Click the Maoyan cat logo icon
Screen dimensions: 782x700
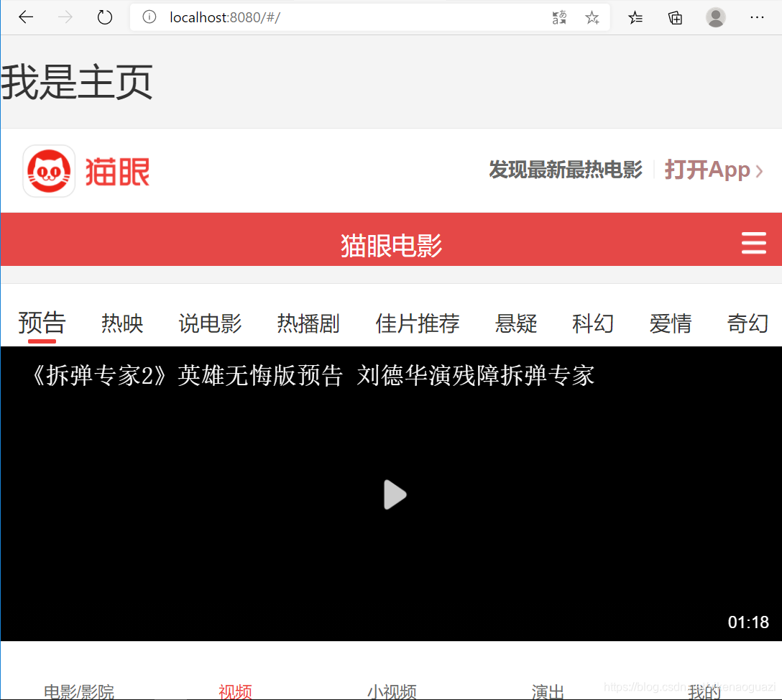click(x=49, y=171)
